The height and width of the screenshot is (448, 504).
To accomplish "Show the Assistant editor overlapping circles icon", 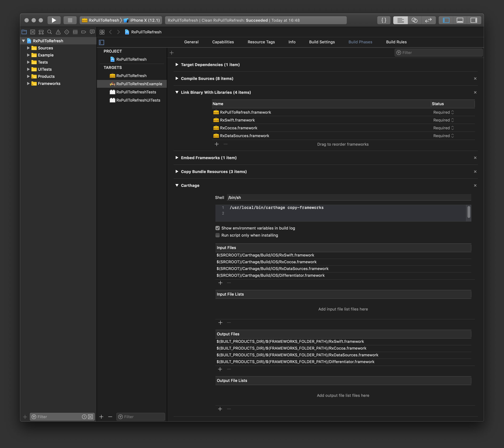I will point(415,20).
